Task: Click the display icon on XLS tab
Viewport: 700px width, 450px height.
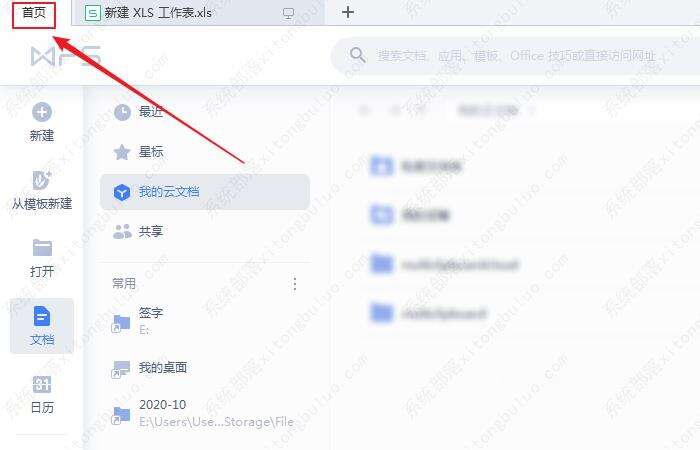Action: point(289,13)
